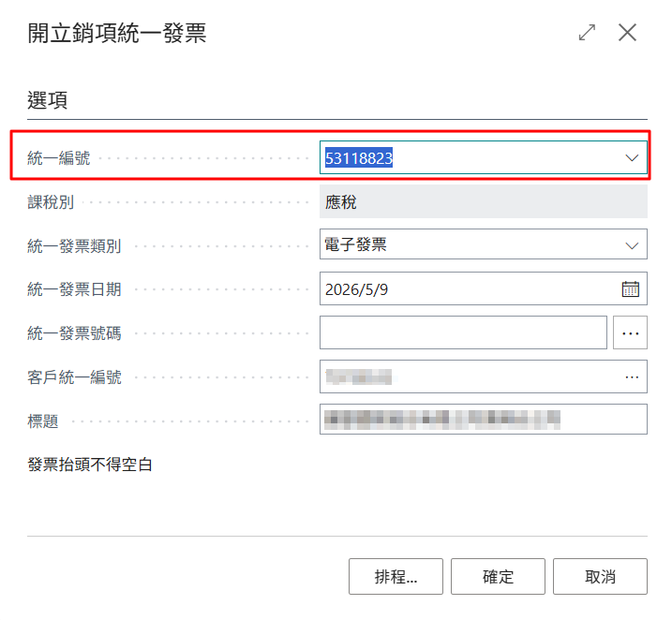
Task: Click the 統一編號 value 53118823
Action: click(359, 158)
